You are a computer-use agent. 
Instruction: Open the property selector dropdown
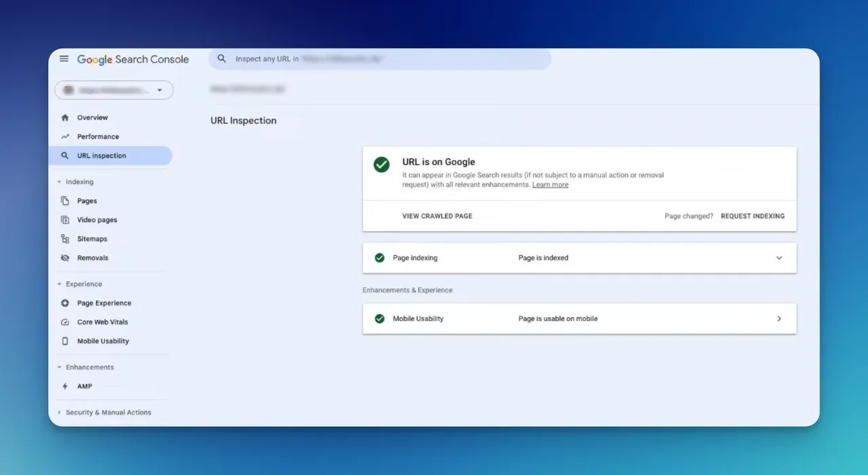114,90
